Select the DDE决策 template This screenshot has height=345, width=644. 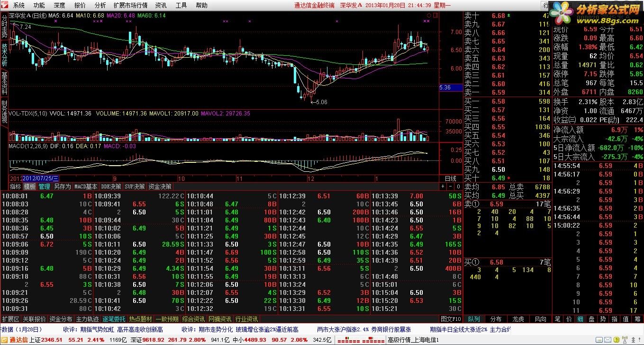[111, 186]
